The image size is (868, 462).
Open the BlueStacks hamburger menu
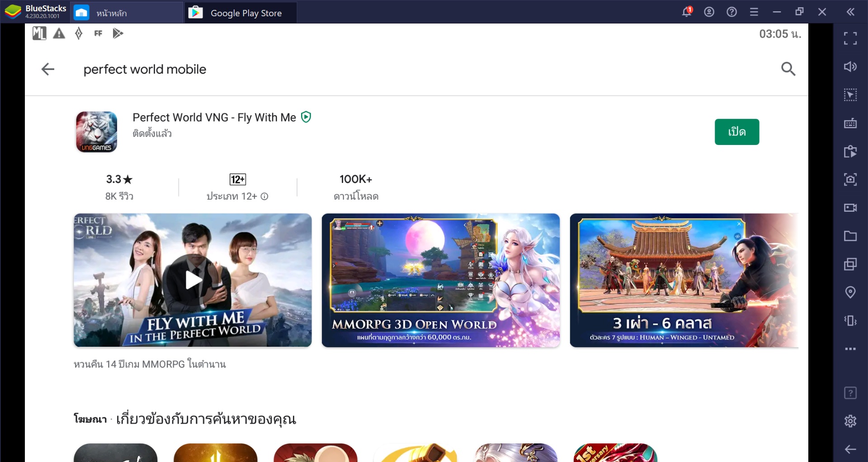(x=754, y=12)
